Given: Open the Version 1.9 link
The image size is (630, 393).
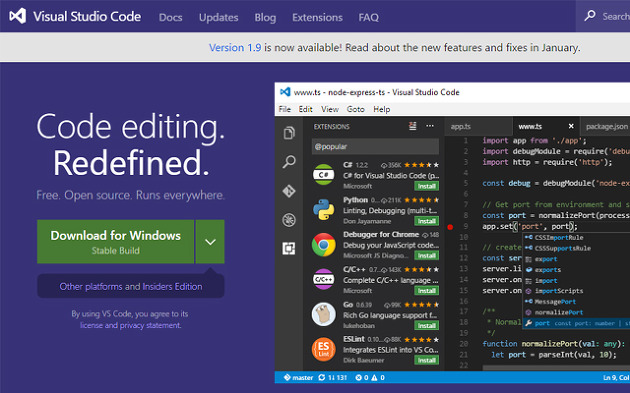Looking at the screenshot, I should pyautogui.click(x=235, y=47).
